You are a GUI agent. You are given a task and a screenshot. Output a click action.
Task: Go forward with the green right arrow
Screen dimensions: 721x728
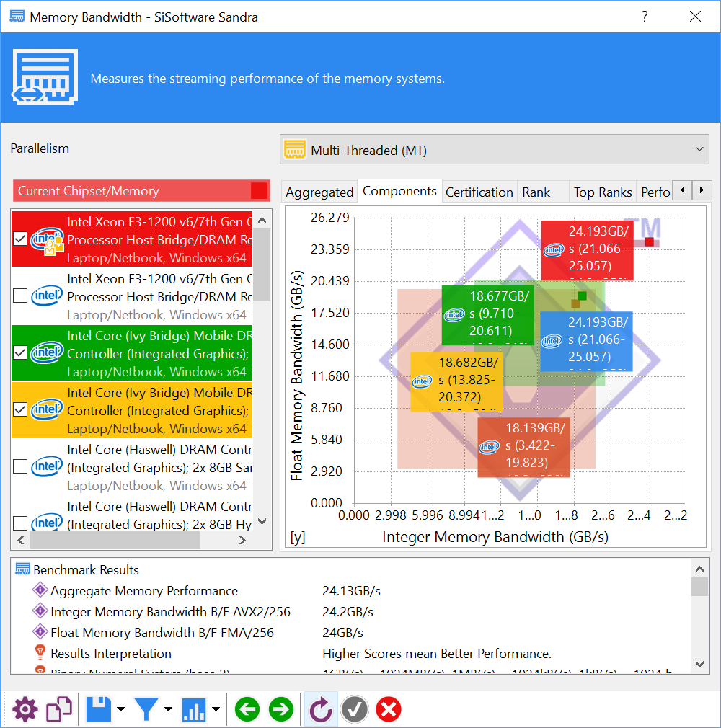(x=281, y=709)
